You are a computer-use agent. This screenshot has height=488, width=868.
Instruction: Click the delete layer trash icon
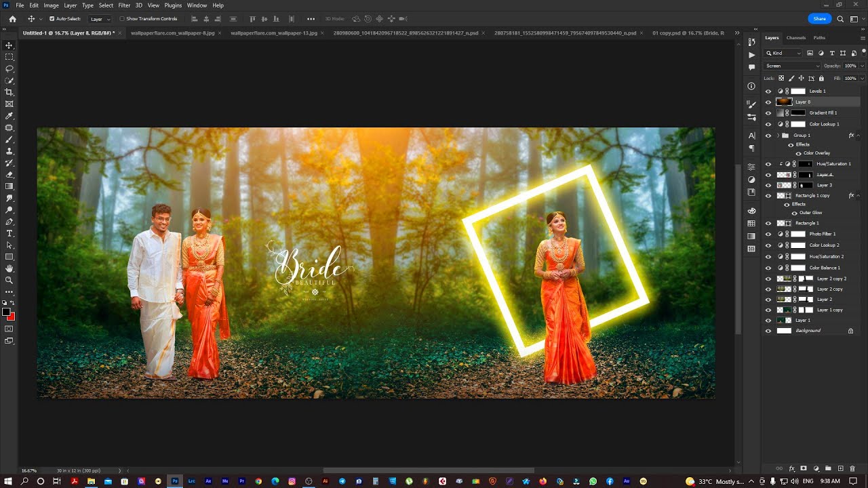click(x=852, y=468)
